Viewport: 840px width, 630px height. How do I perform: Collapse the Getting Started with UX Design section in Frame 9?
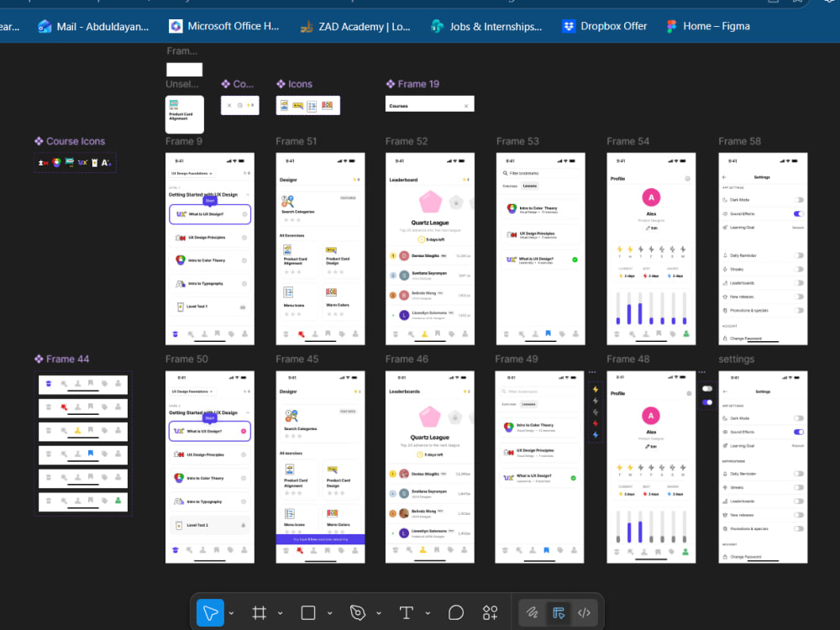248,195
